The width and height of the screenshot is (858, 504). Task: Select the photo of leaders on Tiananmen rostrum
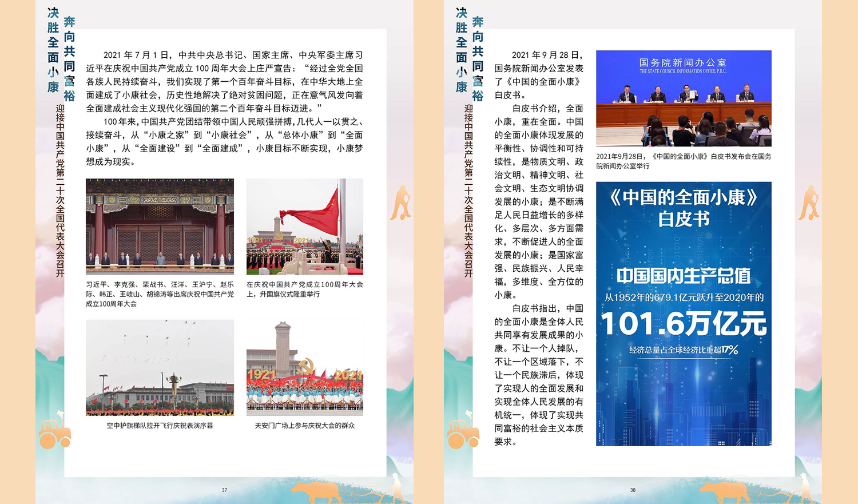[160, 227]
